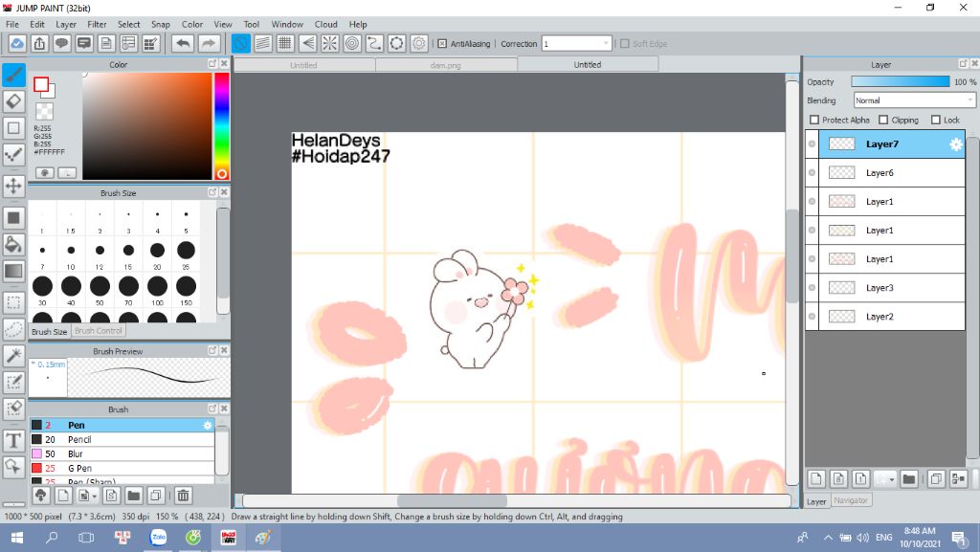Select the Text tool
Screen dimensions: 980x552
(x=13, y=440)
